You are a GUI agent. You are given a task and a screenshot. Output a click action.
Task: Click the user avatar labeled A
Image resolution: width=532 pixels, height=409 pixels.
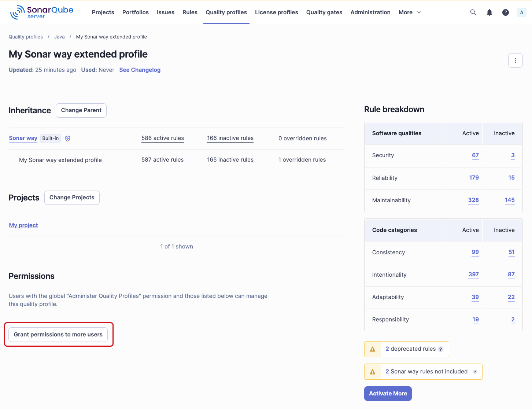click(521, 12)
